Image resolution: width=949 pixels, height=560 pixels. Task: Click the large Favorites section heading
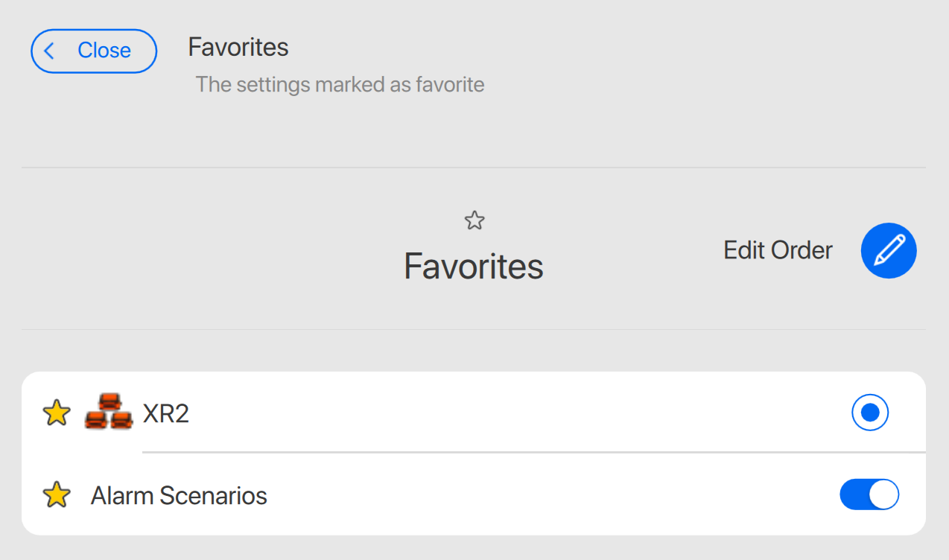pyautogui.click(x=474, y=266)
